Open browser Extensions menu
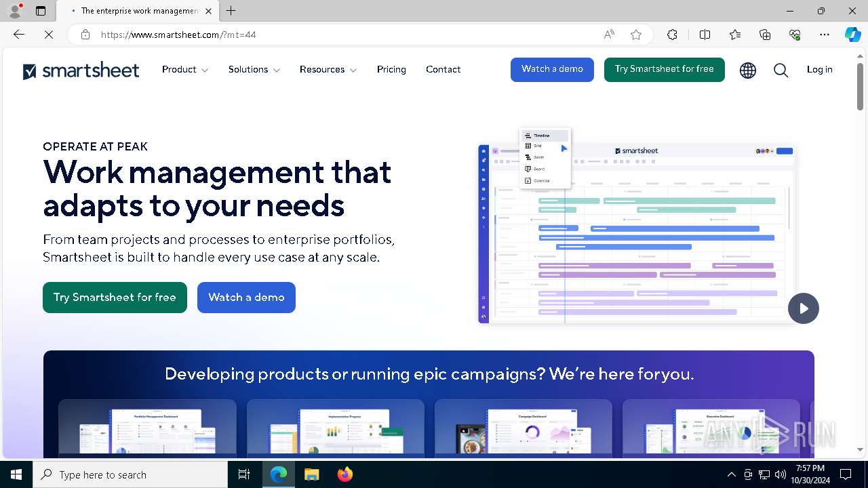868x488 pixels. [x=672, y=35]
